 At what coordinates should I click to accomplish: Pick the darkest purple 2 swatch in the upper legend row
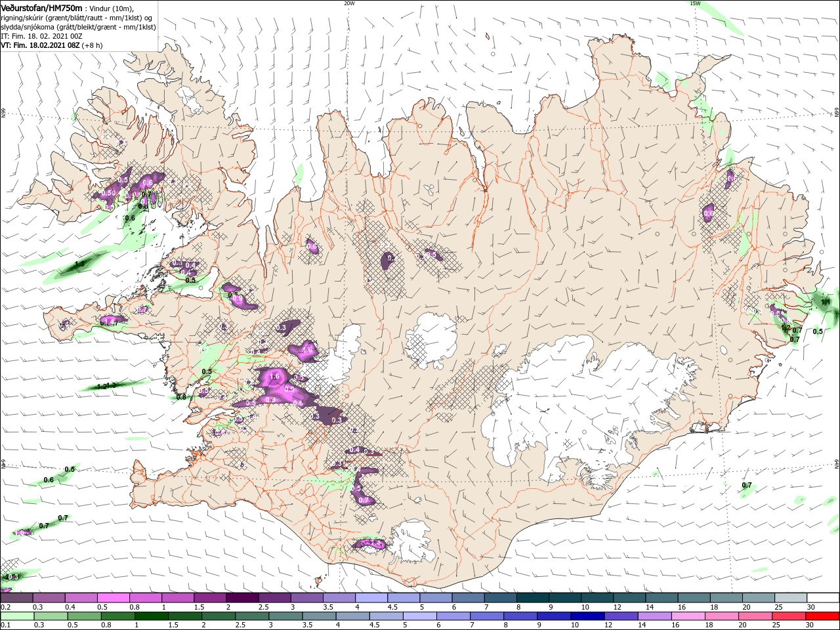(241, 598)
